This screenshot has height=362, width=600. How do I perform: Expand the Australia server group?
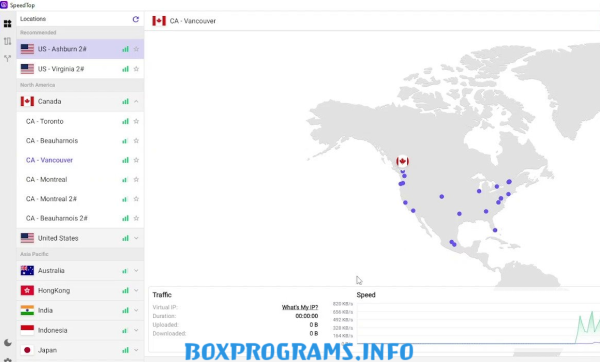136,271
